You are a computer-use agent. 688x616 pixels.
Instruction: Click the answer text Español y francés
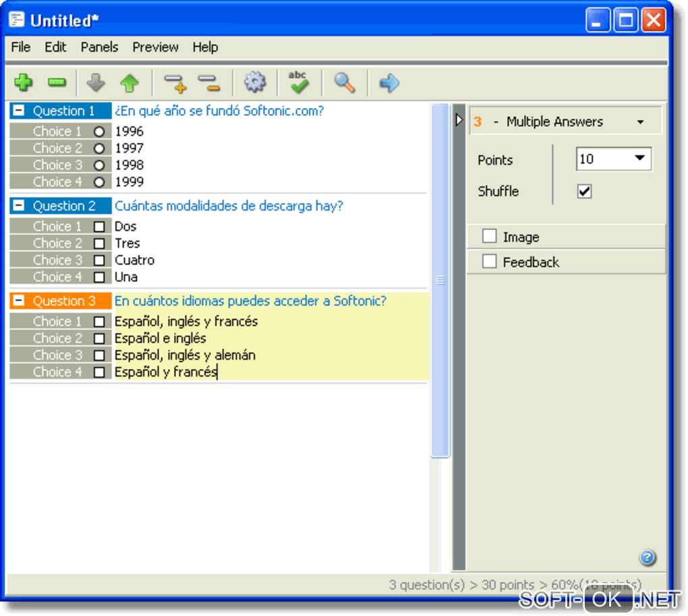(166, 372)
